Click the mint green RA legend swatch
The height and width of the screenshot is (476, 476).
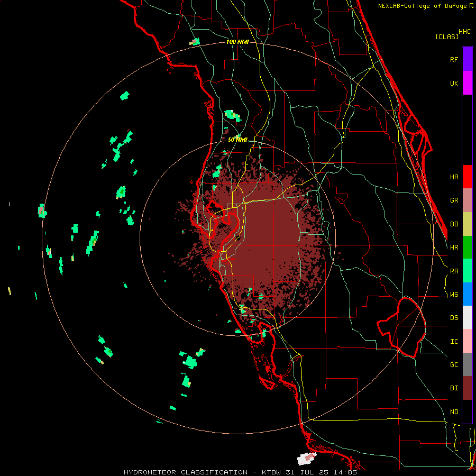467,271
